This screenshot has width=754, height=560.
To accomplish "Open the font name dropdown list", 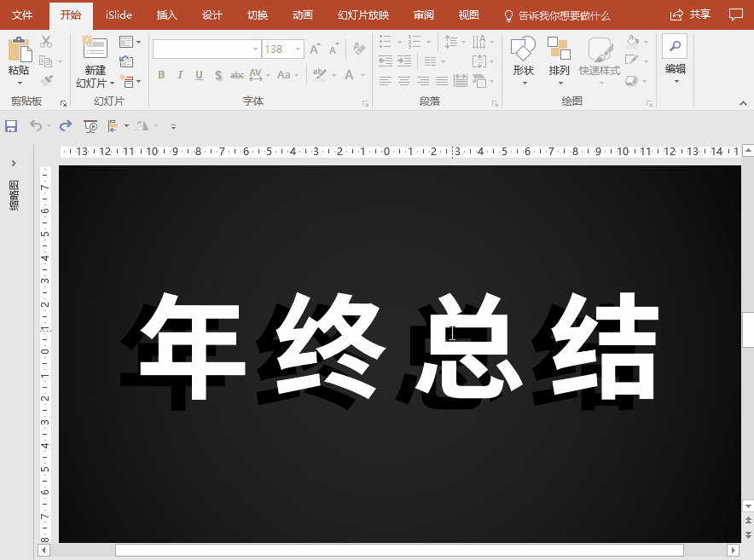I will coord(255,49).
